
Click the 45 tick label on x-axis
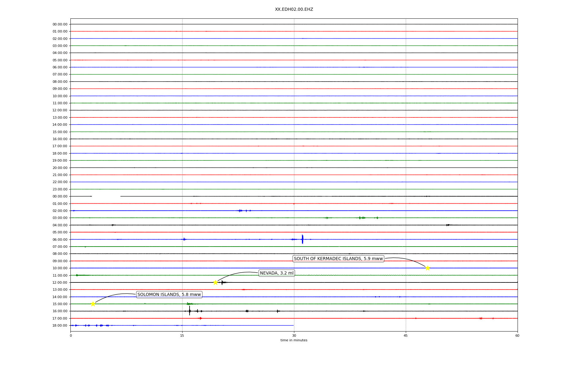[x=405, y=335]
